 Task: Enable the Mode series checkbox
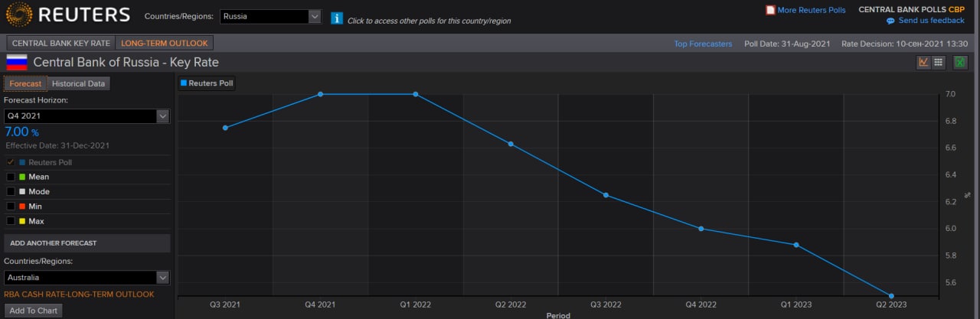[11, 191]
